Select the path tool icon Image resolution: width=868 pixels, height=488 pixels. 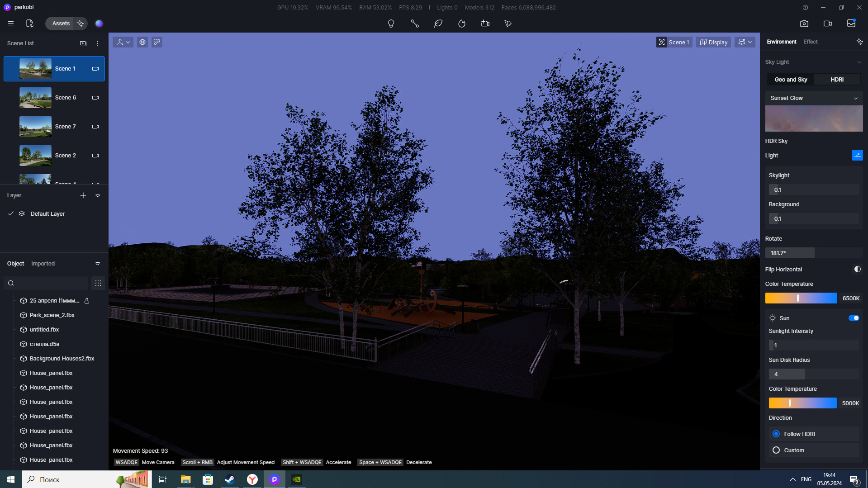[x=415, y=24]
